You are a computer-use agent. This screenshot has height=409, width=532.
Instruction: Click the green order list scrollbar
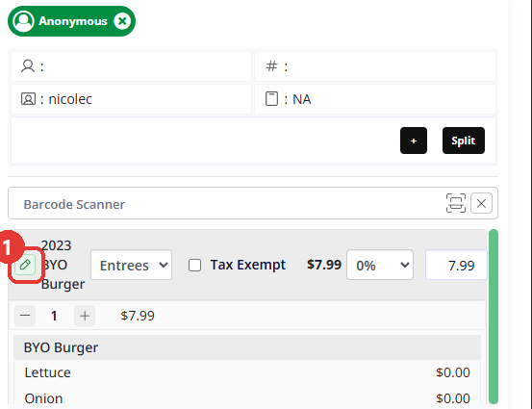pyautogui.click(x=494, y=317)
